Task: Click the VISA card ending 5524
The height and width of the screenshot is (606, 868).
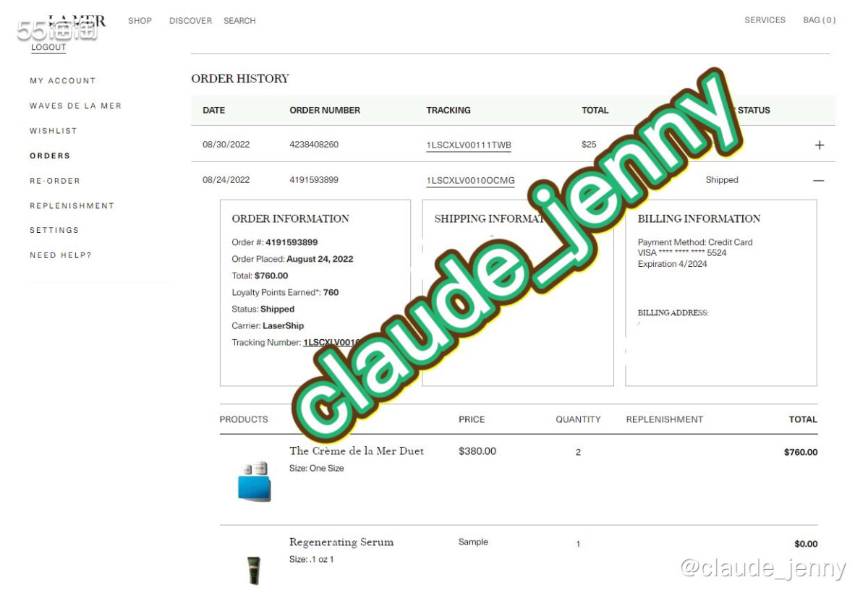Action: point(682,253)
